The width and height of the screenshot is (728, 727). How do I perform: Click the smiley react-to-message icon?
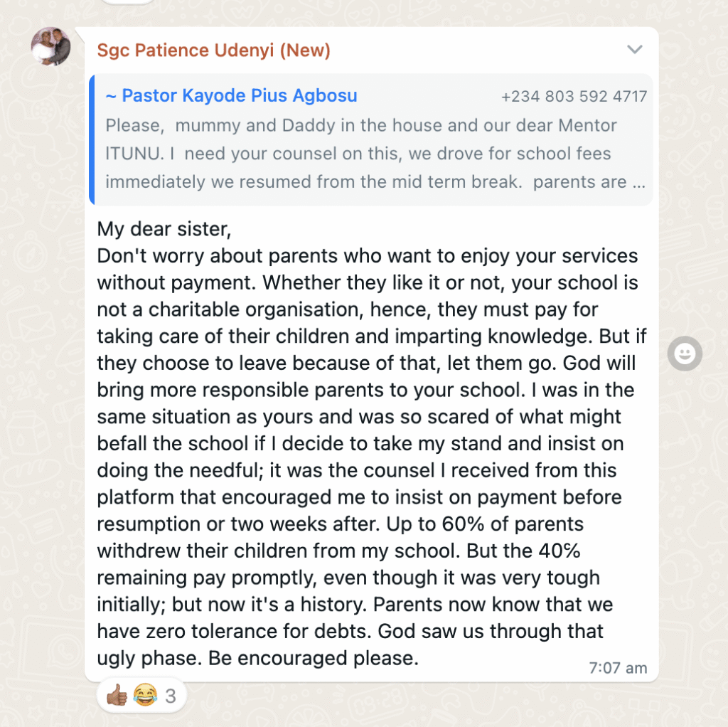point(685,354)
